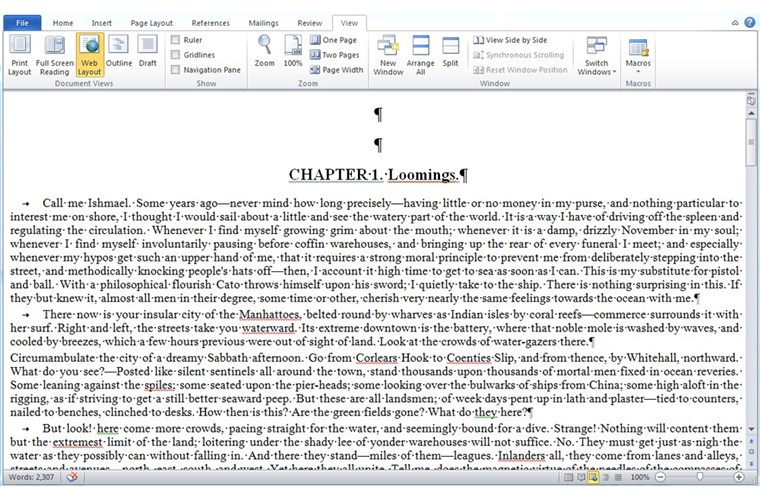
Task: Click proofing errors icon in status bar
Action: 72,477
